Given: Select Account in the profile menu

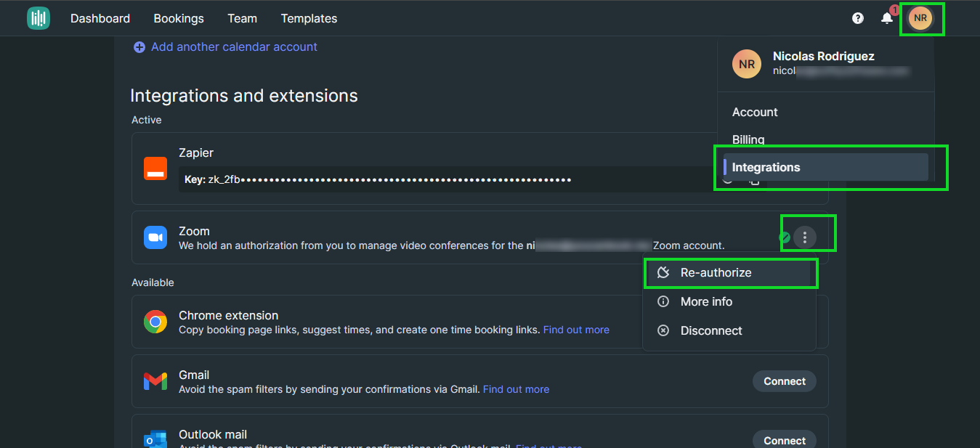Looking at the screenshot, I should pyautogui.click(x=755, y=112).
